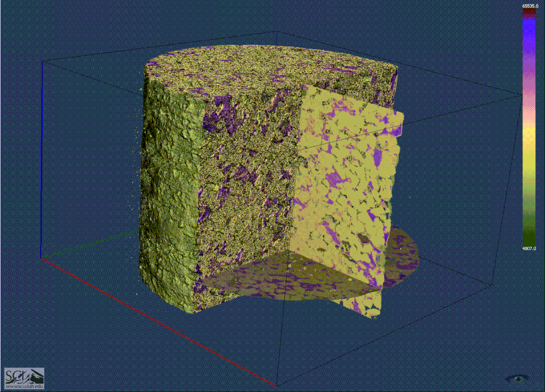545x392 pixels.
Task: Pick the blue band of the color bar
Action: pos(529,40)
